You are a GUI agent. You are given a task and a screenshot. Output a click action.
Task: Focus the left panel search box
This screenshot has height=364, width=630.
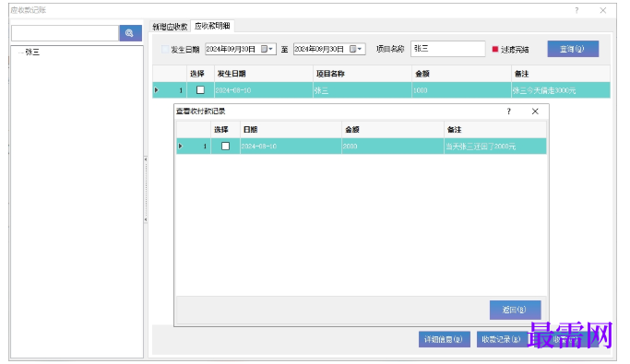[65, 33]
